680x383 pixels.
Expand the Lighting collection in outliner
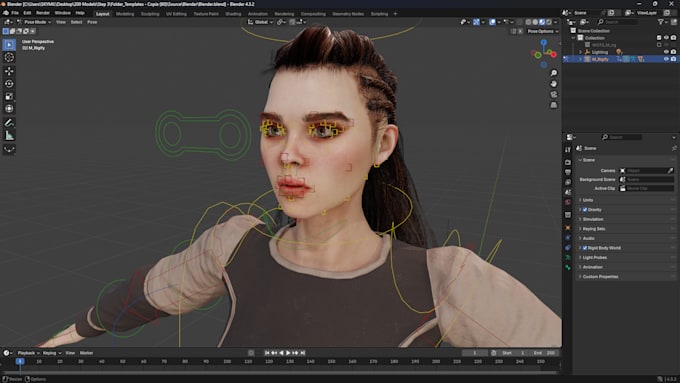click(581, 52)
